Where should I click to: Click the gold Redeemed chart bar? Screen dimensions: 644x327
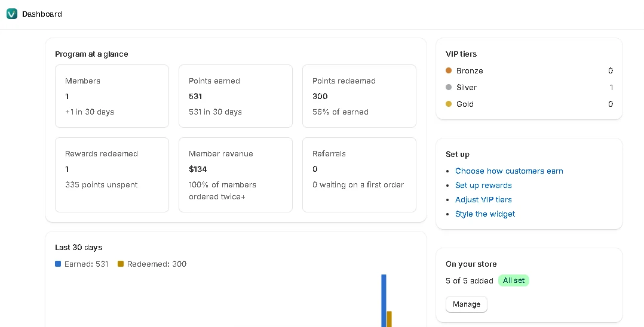coord(389,319)
